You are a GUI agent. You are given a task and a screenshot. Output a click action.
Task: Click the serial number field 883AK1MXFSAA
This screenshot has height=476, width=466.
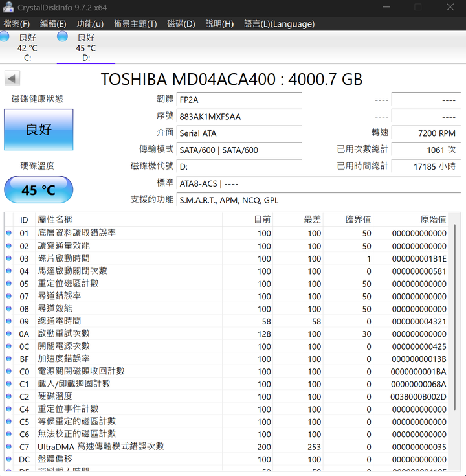(239, 117)
